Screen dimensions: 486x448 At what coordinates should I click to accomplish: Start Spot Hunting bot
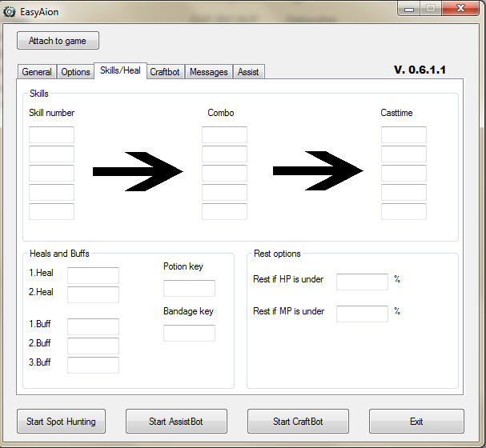[61, 422]
